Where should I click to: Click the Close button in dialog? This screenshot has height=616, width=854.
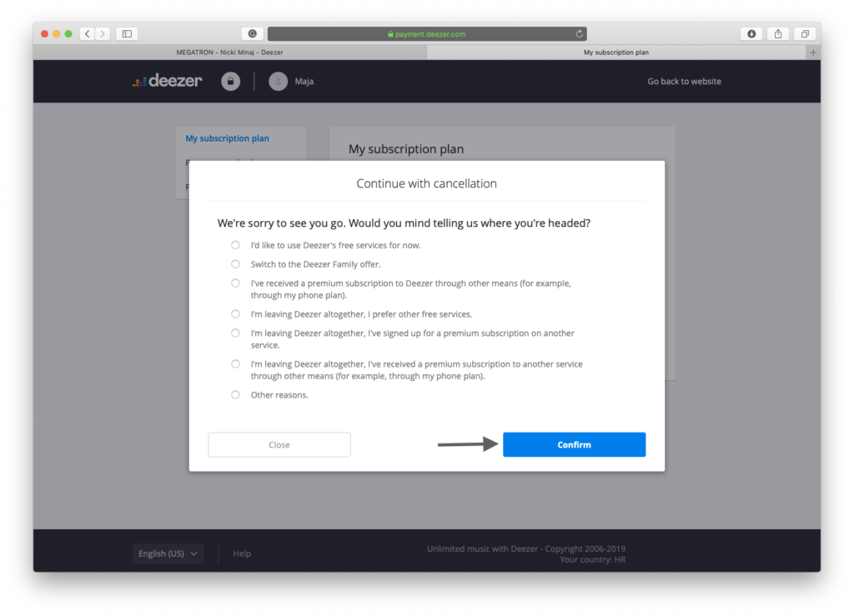pos(279,445)
